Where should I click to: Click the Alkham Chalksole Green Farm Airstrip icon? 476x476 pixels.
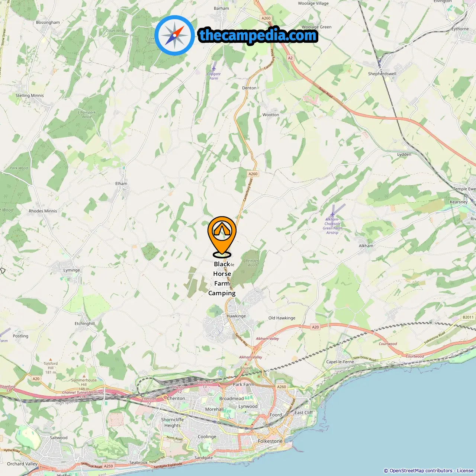(x=332, y=214)
